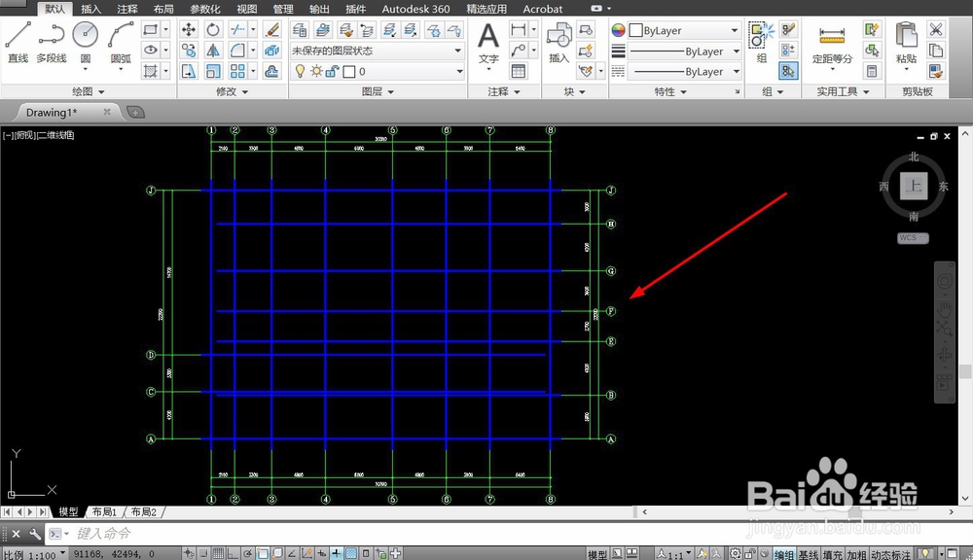The image size is (973, 560).
Task: Click the Group (组) tool icon
Action: pos(762,42)
